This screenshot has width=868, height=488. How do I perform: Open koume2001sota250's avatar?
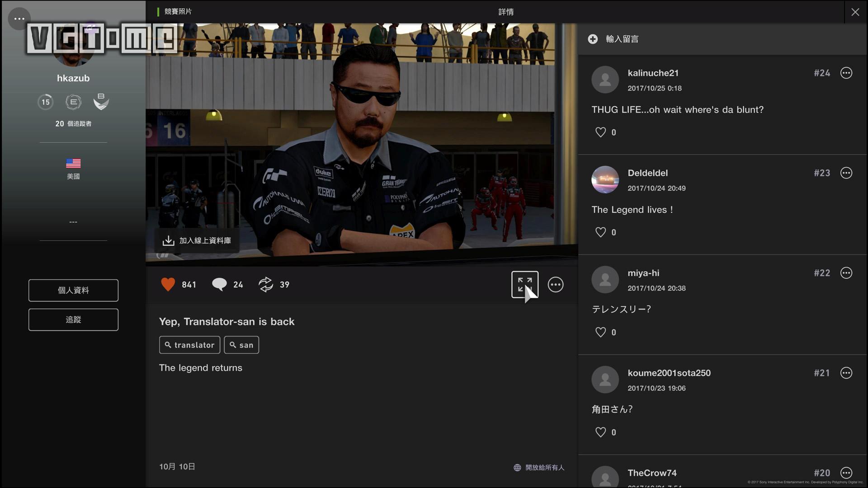pyautogui.click(x=605, y=380)
